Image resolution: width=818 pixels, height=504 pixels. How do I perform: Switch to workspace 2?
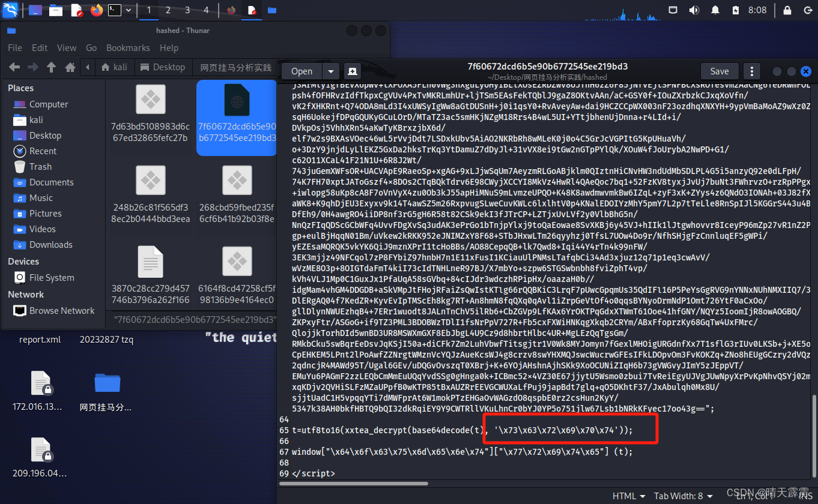[x=168, y=10]
